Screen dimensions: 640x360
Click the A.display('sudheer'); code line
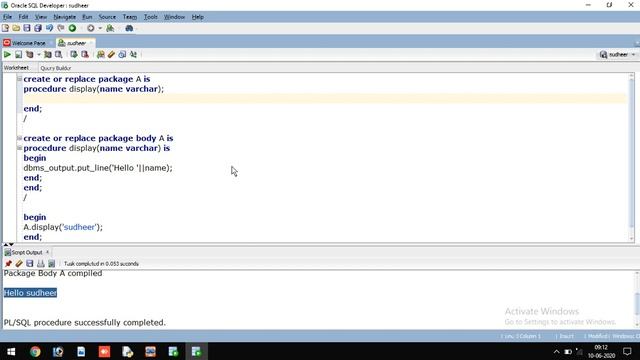pos(63,227)
